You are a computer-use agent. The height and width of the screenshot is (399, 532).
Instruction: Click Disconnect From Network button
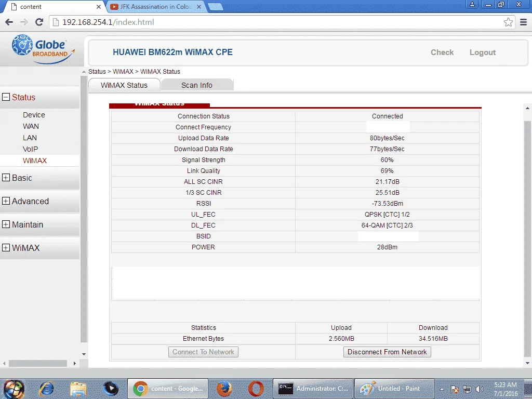click(387, 352)
